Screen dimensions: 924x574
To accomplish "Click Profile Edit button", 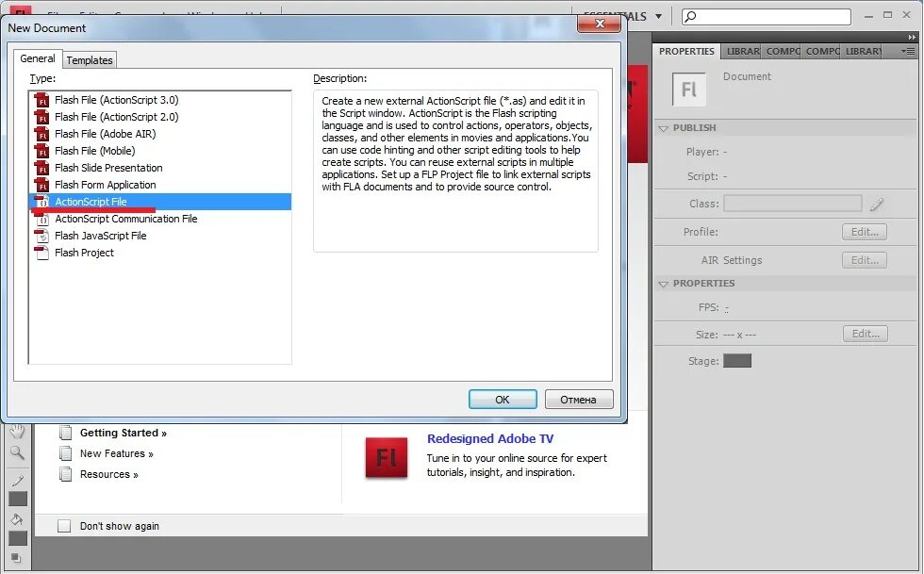I will (x=865, y=232).
